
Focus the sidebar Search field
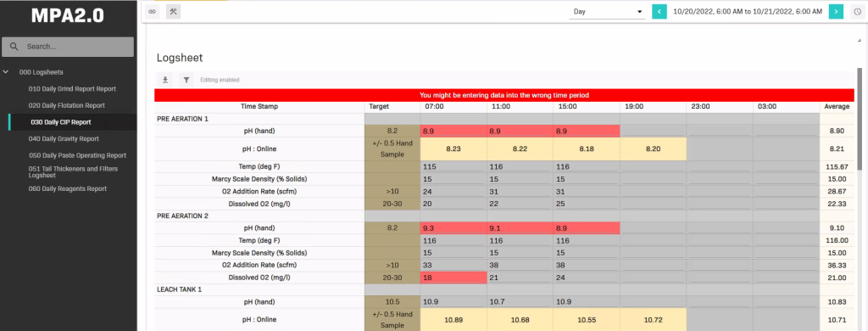[68, 47]
